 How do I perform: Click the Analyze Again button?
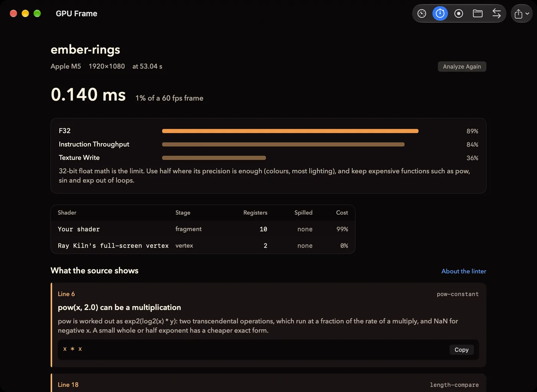[x=462, y=67]
